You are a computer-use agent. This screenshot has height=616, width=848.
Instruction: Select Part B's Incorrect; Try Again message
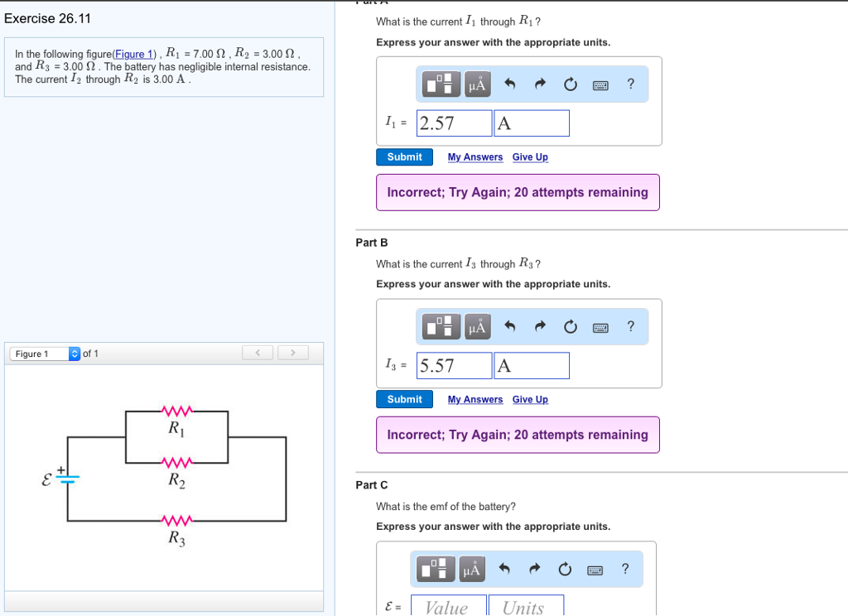click(x=518, y=435)
